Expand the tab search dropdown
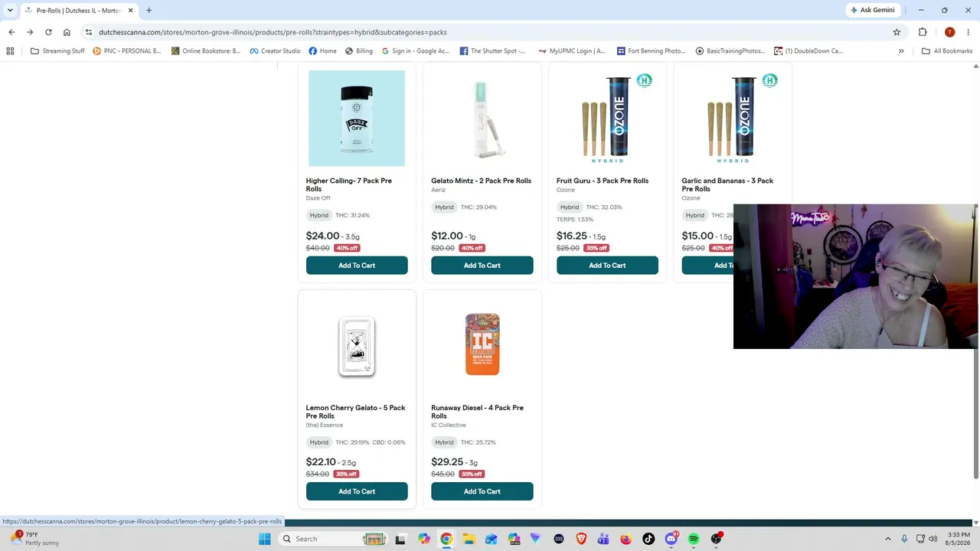The width and height of the screenshot is (980, 551). click(10, 11)
